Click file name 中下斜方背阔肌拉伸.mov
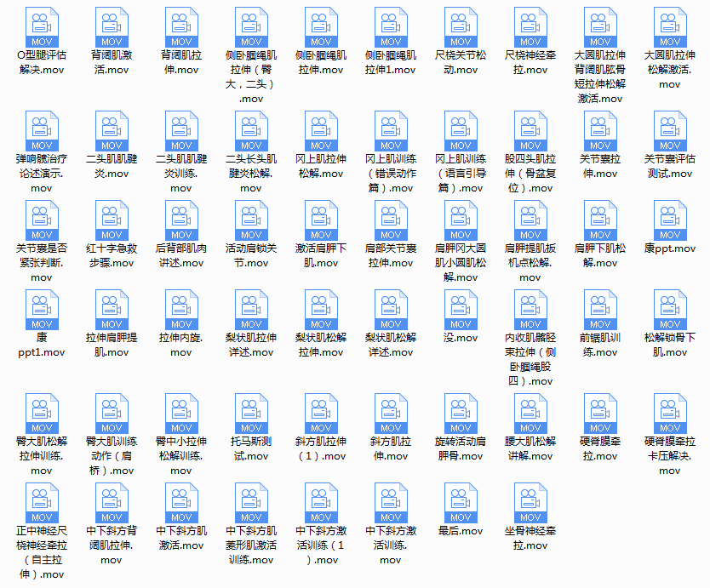This screenshot has height=588, width=710. click(112, 545)
